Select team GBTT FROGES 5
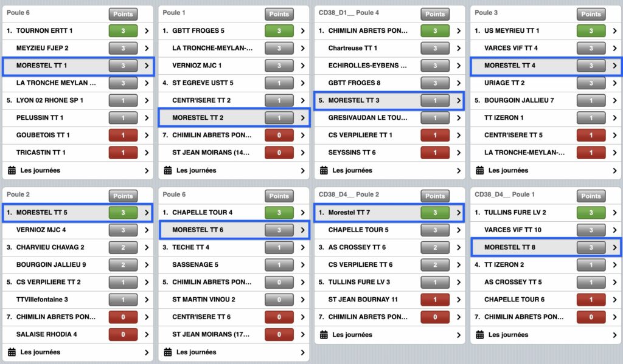 [x=198, y=31]
